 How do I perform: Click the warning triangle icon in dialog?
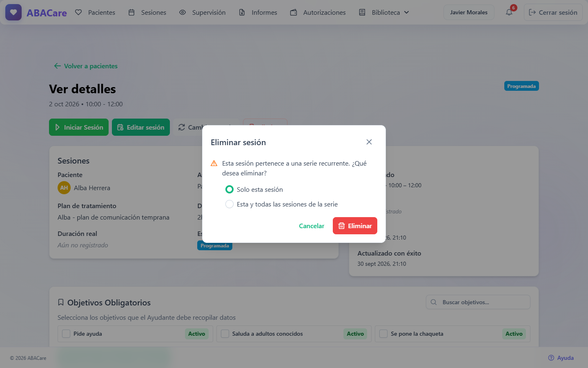tap(214, 164)
